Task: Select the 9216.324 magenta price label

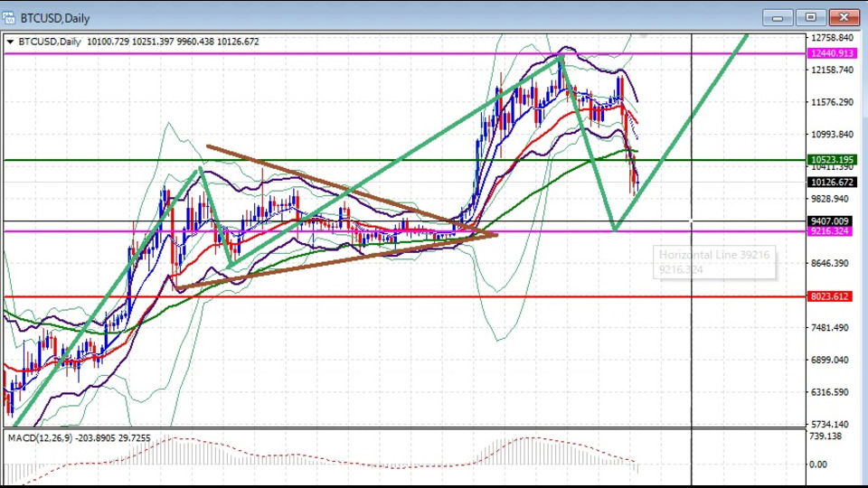Action: click(830, 230)
